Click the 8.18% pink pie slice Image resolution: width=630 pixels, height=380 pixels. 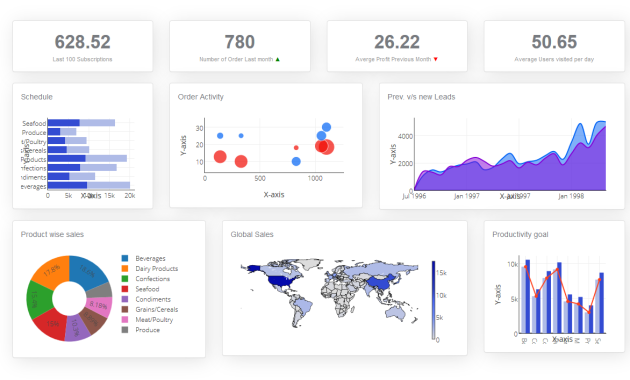coord(99,305)
